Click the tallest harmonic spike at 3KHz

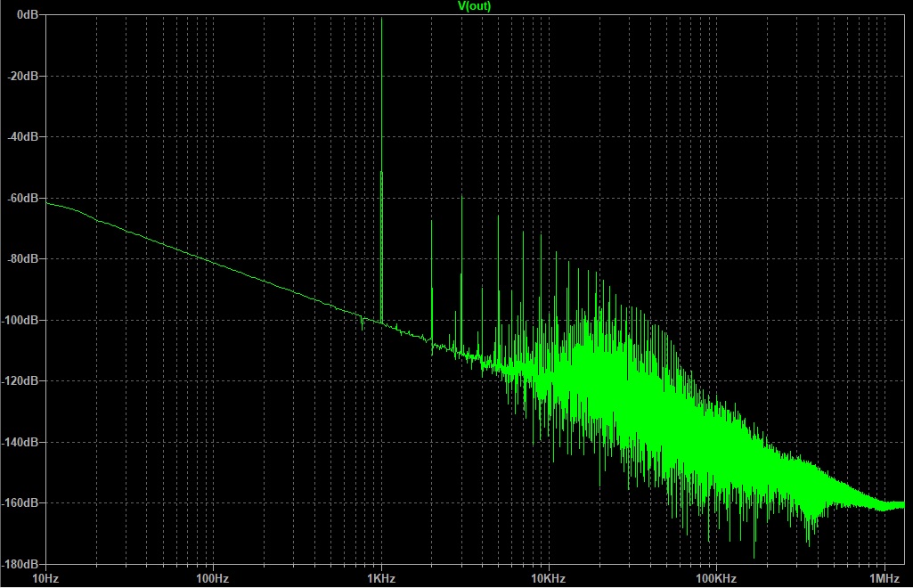tap(461, 198)
